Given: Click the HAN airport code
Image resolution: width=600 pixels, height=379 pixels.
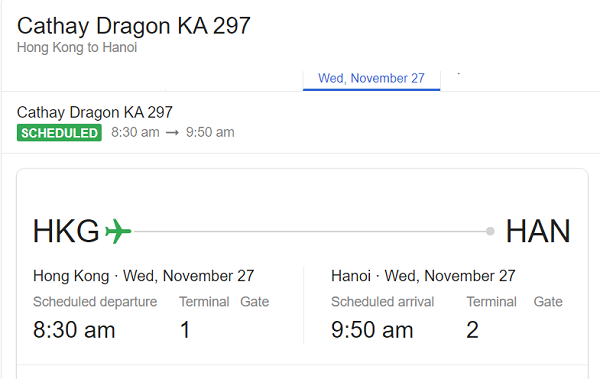Looking at the screenshot, I should coord(538,231).
